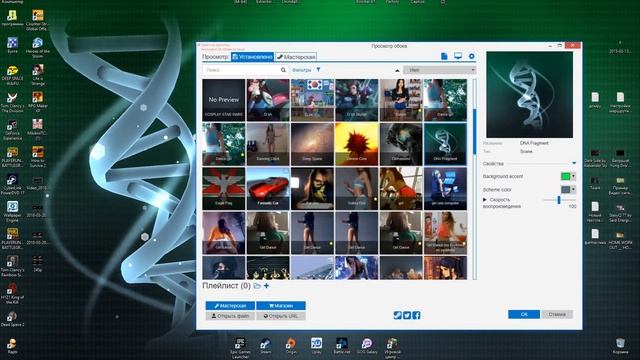
Task: Launch Battle.net from the bottom dock
Action: pos(342,345)
